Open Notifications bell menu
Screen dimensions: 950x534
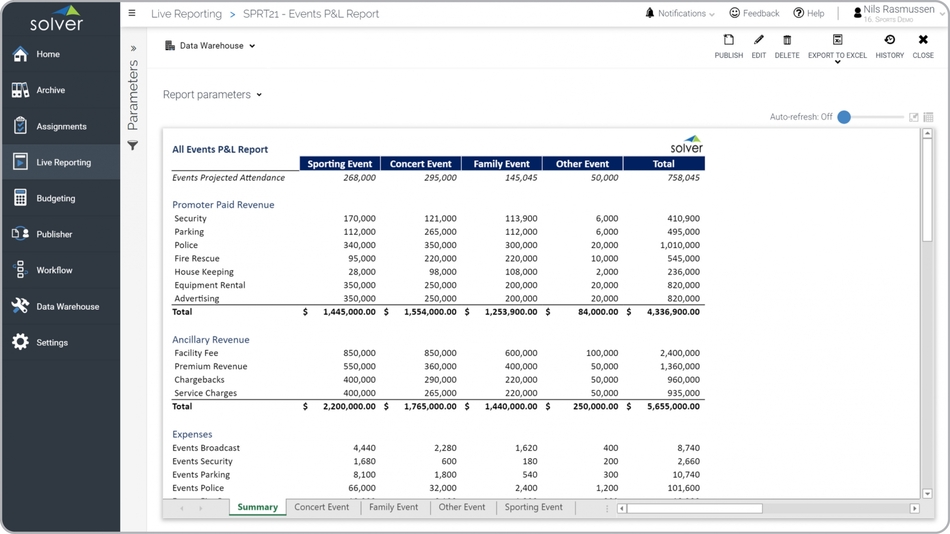tap(680, 14)
